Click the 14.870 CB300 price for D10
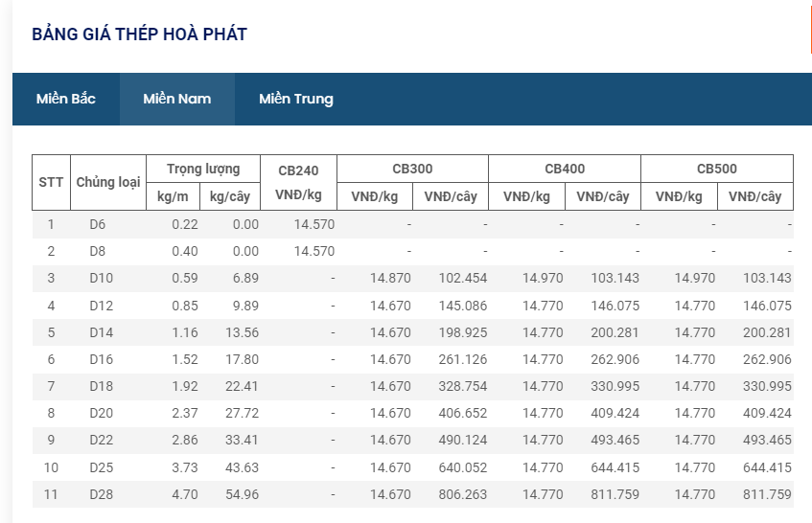Image resolution: width=812 pixels, height=523 pixels. 390,279
